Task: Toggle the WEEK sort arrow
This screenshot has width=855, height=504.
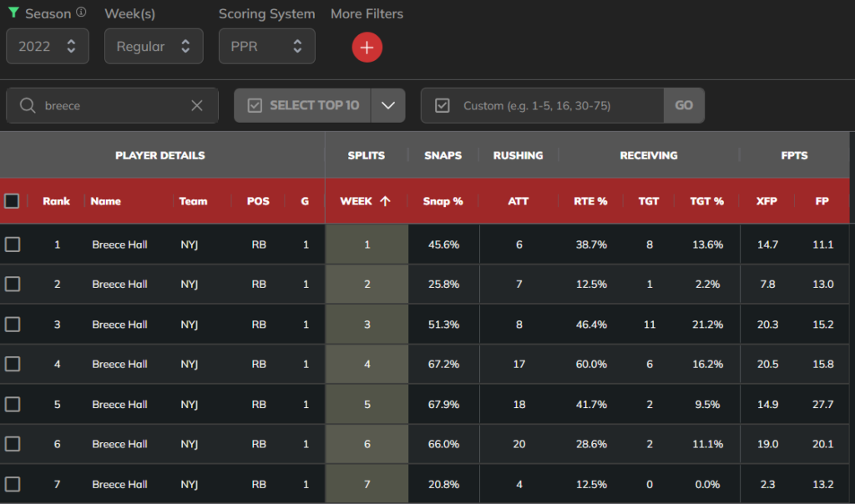Action: coord(385,201)
